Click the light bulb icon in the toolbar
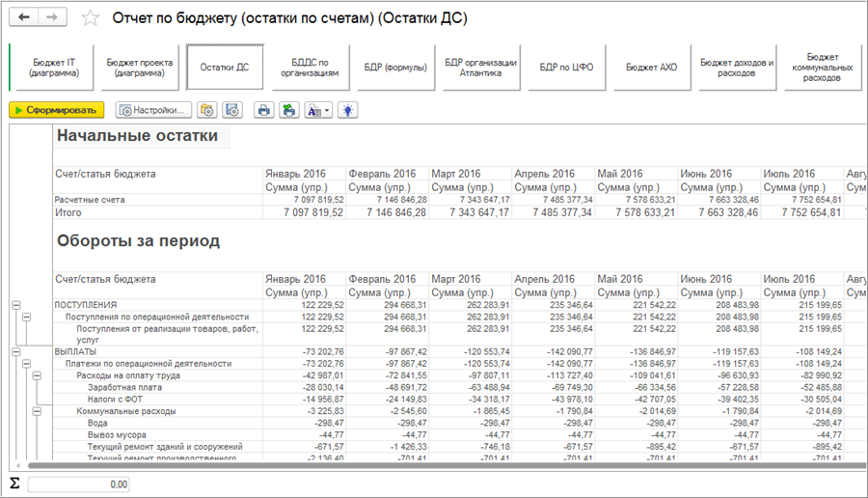The width and height of the screenshot is (868, 498). coord(346,110)
